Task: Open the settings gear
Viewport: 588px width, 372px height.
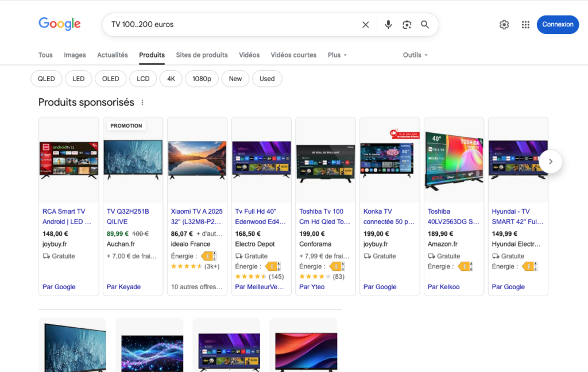Action: (504, 25)
